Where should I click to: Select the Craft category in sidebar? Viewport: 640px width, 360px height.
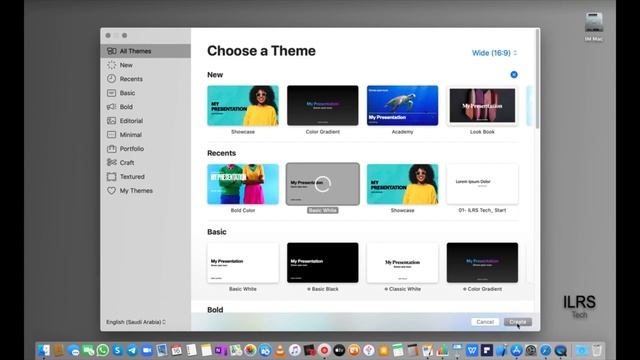pyautogui.click(x=145, y=162)
